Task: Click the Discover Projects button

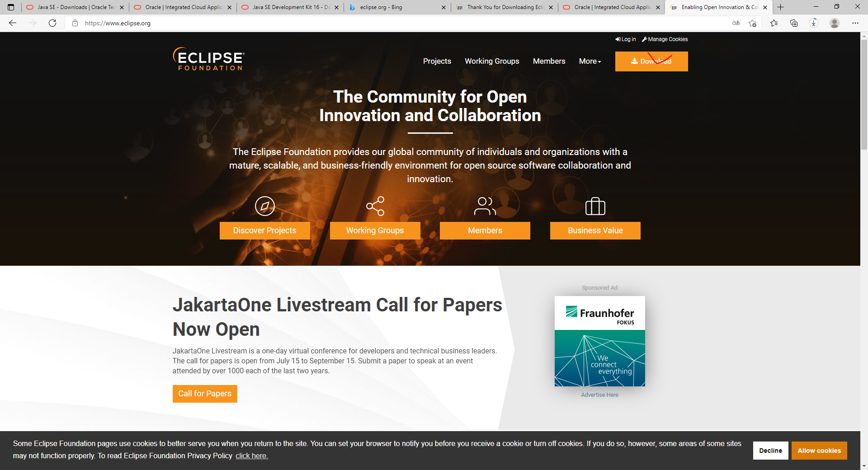Action: [x=265, y=230]
